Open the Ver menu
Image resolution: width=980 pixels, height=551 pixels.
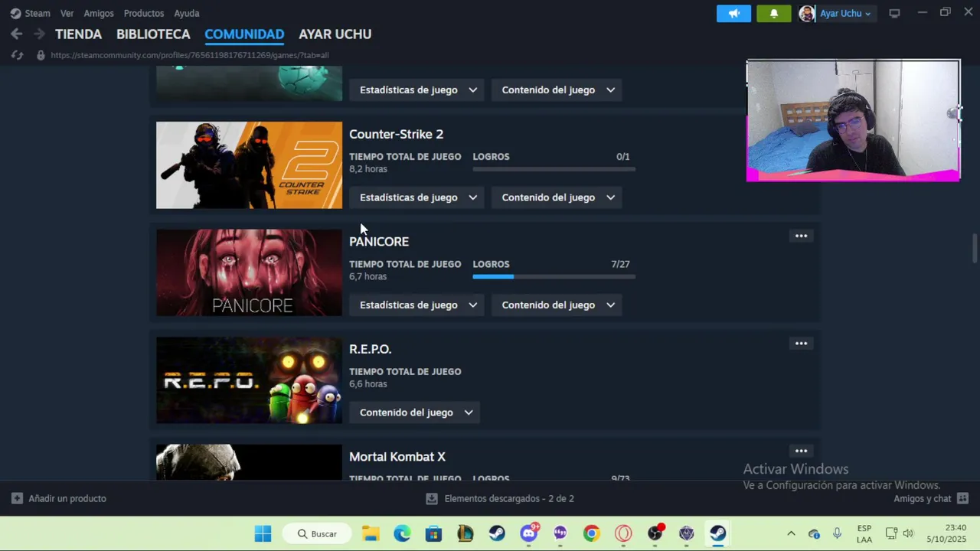[67, 13]
